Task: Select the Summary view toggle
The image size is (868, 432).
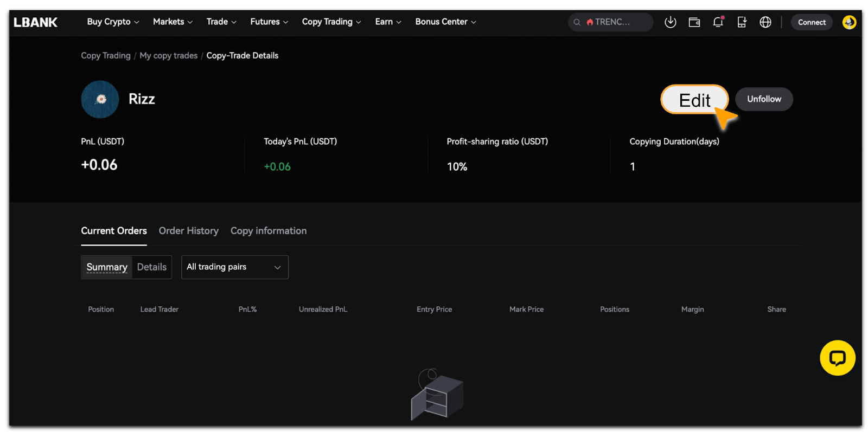Action: pyautogui.click(x=107, y=267)
